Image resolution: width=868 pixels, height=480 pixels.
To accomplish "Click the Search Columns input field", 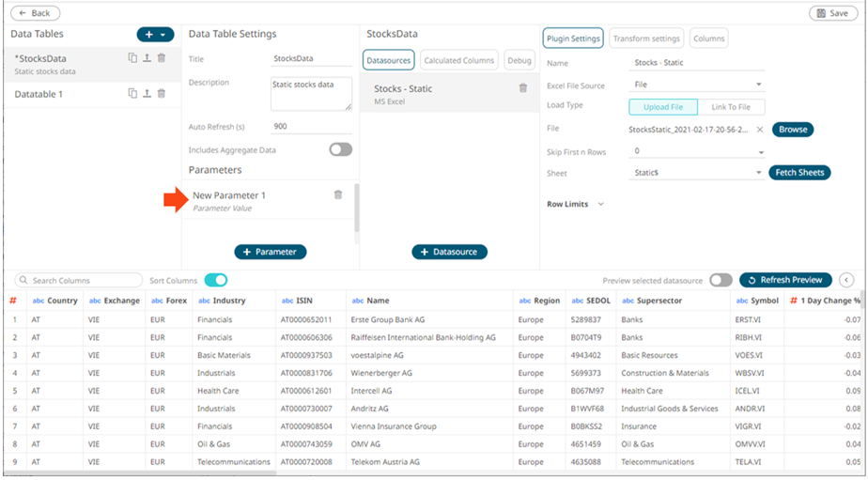I will pyautogui.click(x=80, y=280).
